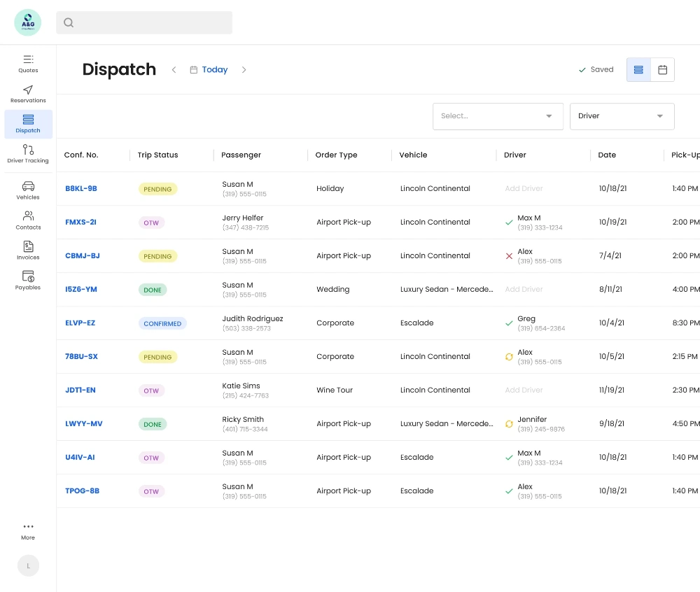Open Contacts in the sidebar
Screen dimensions: 700x592
pos(28,220)
